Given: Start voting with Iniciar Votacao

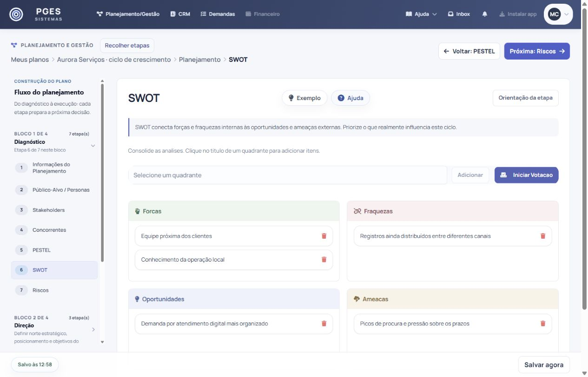Looking at the screenshot, I should pyautogui.click(x=527, y=175).
